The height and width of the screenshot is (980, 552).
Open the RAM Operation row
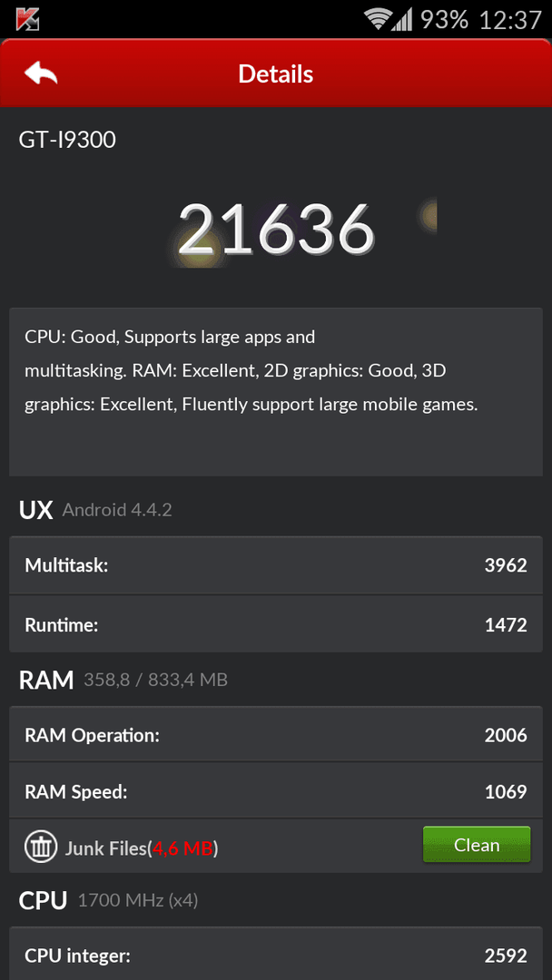(x=276, y=734)
